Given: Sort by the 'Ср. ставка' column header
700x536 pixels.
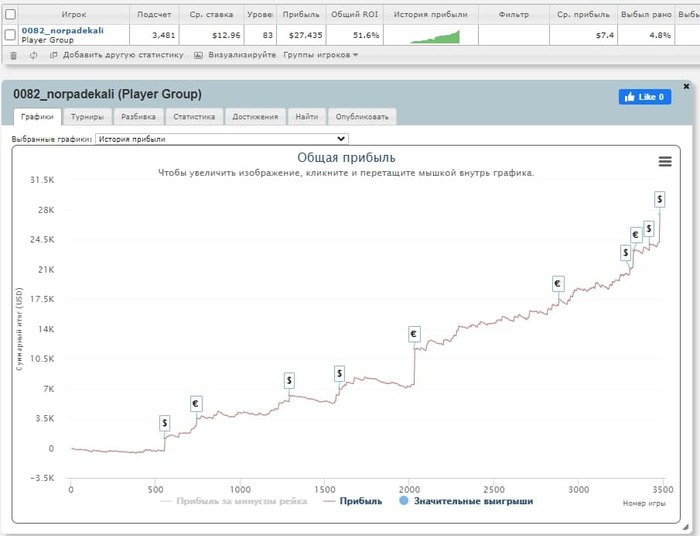Looking at the screenshot, I should 211,14.
